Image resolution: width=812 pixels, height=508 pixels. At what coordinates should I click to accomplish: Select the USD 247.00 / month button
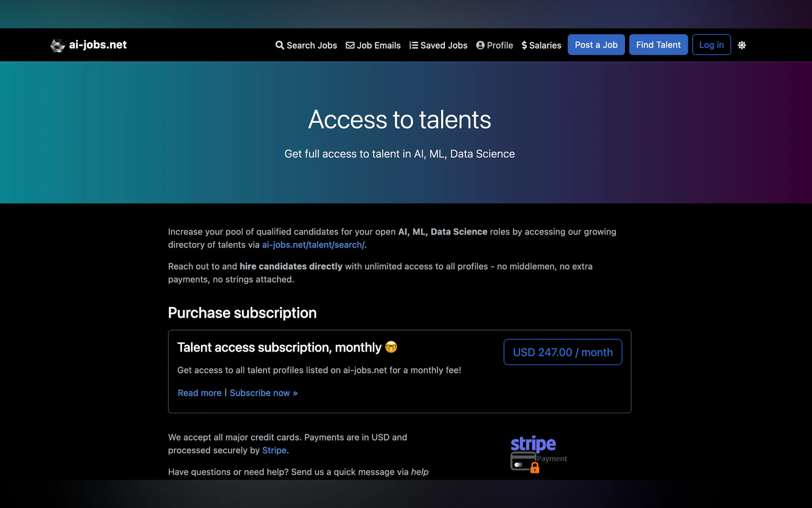pyautogui.click(x=562, y=352)
